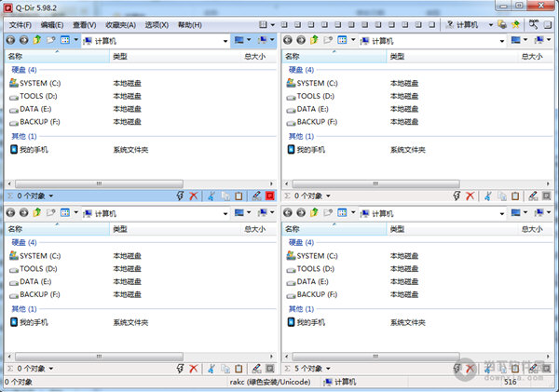This screenshot has height=392, width=559.
Task: Click scissors cut icon in top-right pane
Action: click(487, 196)
